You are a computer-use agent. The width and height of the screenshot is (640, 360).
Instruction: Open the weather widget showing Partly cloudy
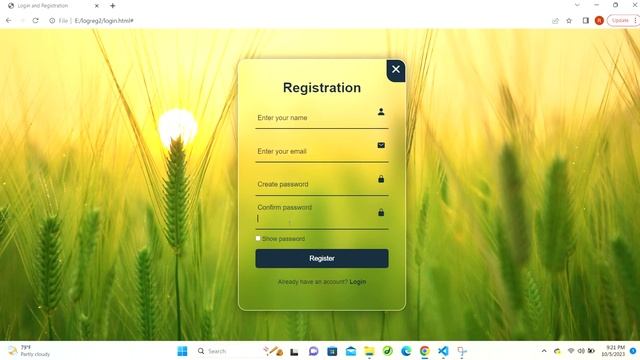point(29,351)
